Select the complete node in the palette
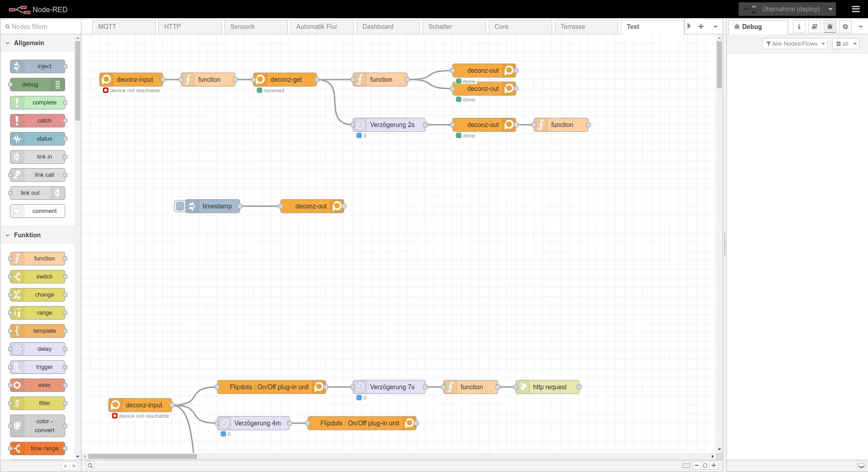The height and width of the screenshot is (472, 868). (x=38, y=103)
